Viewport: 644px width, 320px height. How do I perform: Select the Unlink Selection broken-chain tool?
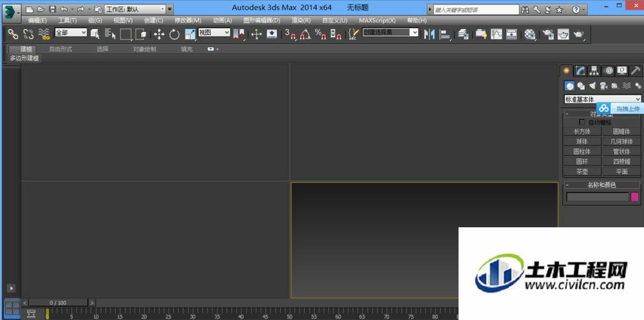[28, 35]
